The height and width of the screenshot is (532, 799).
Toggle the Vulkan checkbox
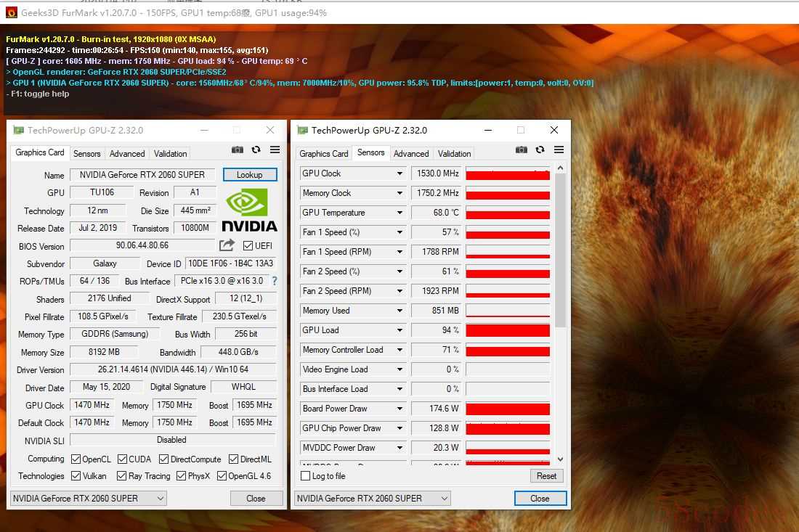click(x=76, y=476)
